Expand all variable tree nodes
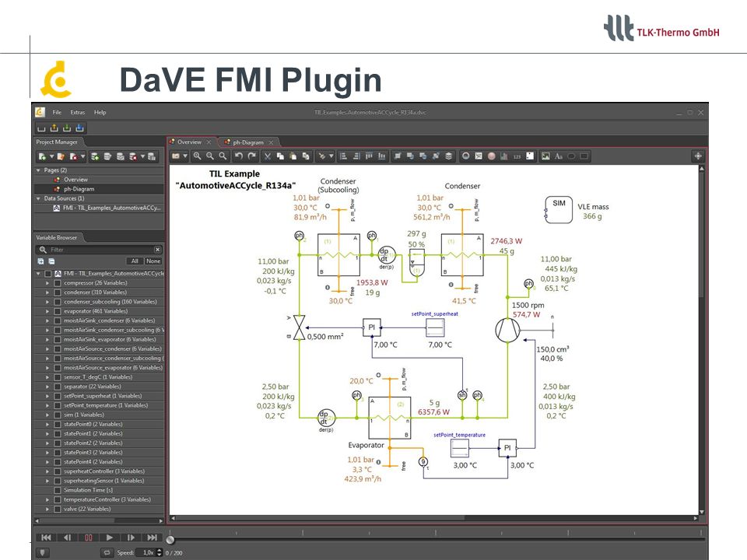This screenshot has height=560, width=747. [x=40, y=261]
